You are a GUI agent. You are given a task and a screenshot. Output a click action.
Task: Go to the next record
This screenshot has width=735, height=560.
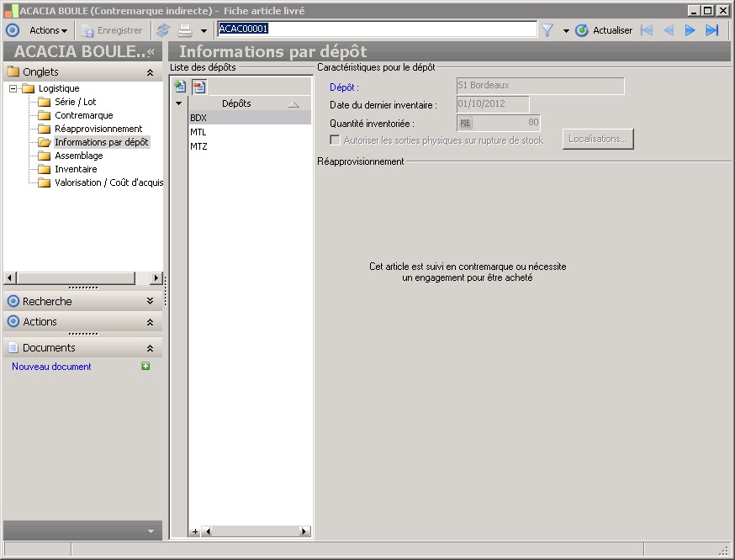coord(690,30)
